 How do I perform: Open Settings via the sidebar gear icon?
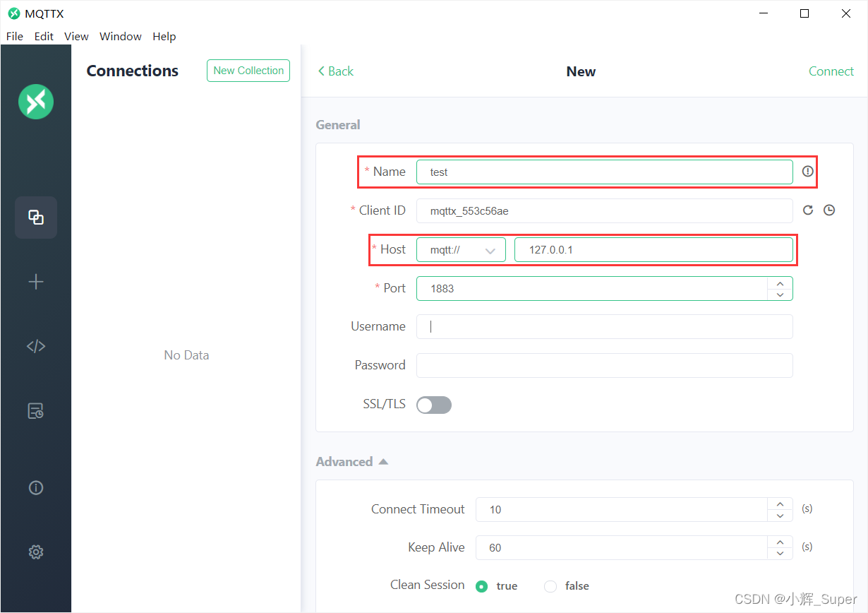pos(36,552)
